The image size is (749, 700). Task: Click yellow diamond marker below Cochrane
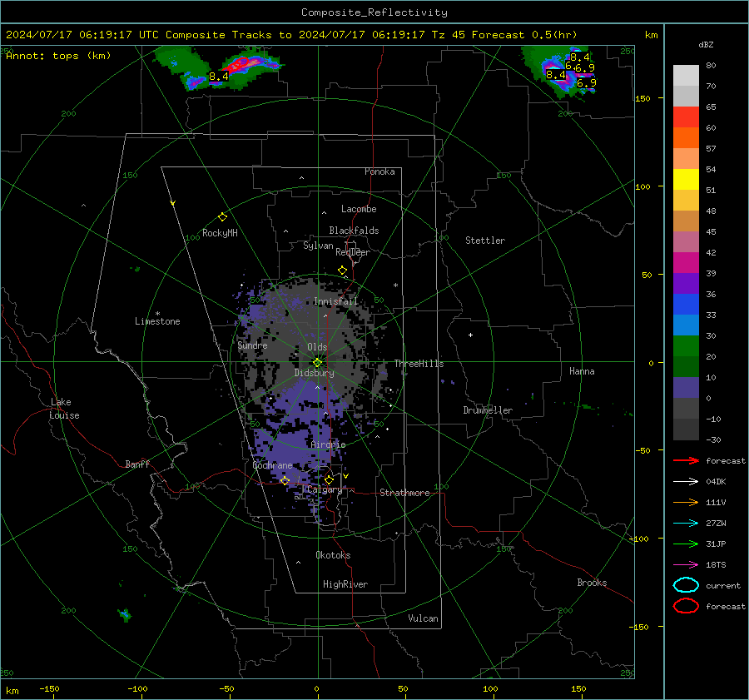pos(285,480)
